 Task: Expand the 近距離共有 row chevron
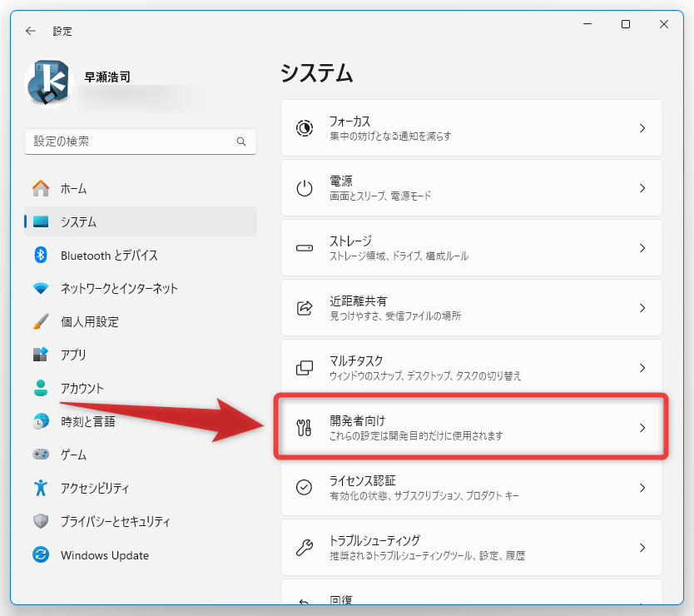tap(642, 308)
